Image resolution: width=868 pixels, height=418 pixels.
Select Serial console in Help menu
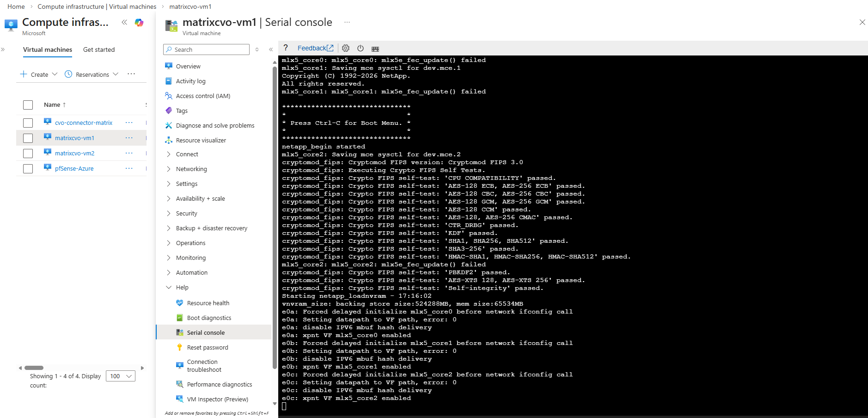[214, 332]
